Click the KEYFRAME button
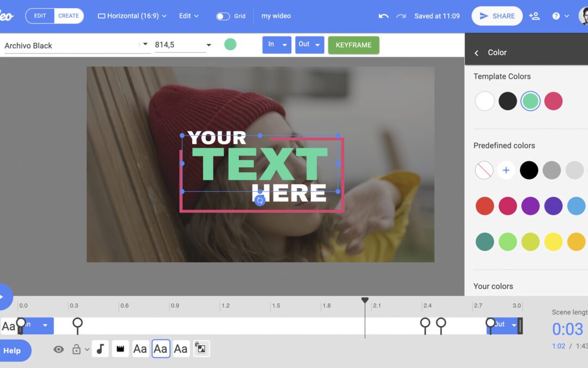 pos(353,45)
